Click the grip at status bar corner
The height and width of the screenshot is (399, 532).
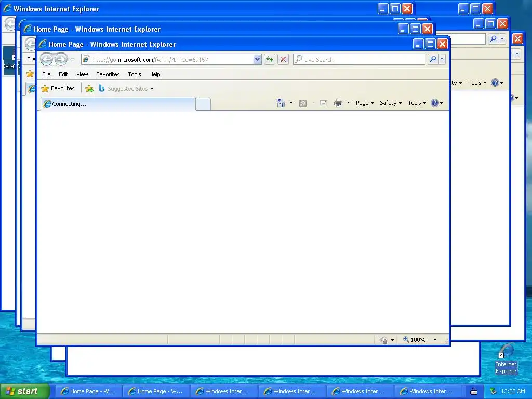[x=445, y=341]
